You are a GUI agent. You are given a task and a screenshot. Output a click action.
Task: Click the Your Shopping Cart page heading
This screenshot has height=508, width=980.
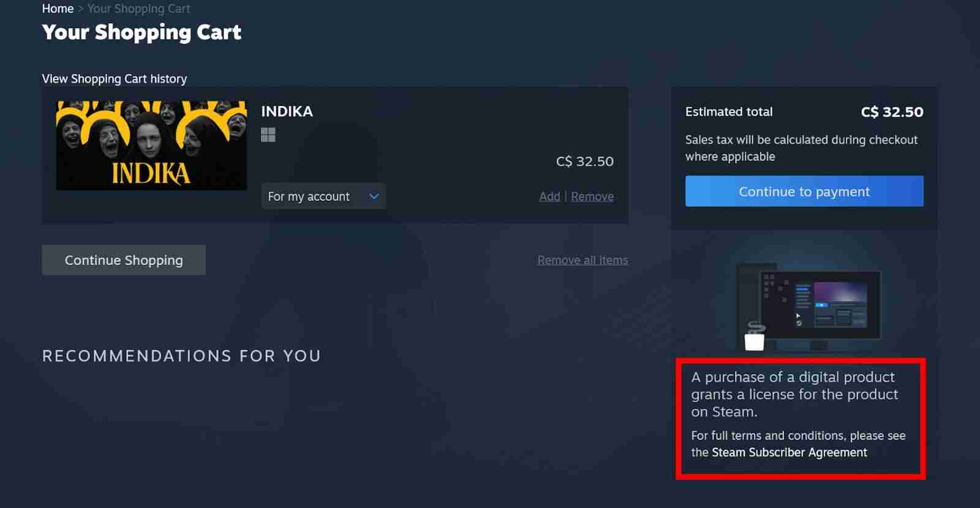coord(141,32)
